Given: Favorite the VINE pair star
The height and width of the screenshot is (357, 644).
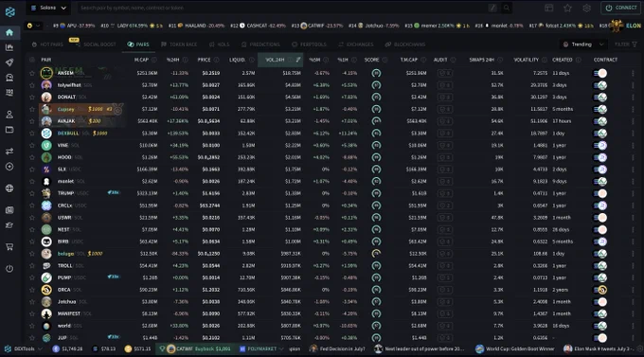Looking at the screenshot, I should [32, 146].
